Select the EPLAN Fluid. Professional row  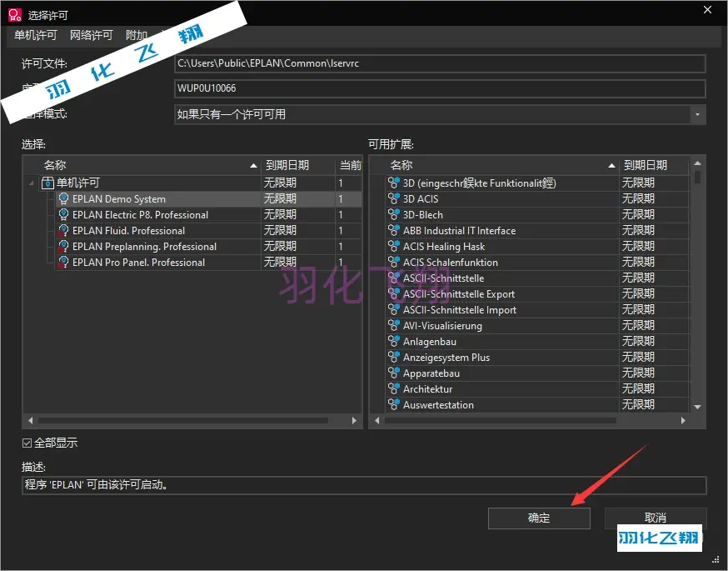click(209, 230)
